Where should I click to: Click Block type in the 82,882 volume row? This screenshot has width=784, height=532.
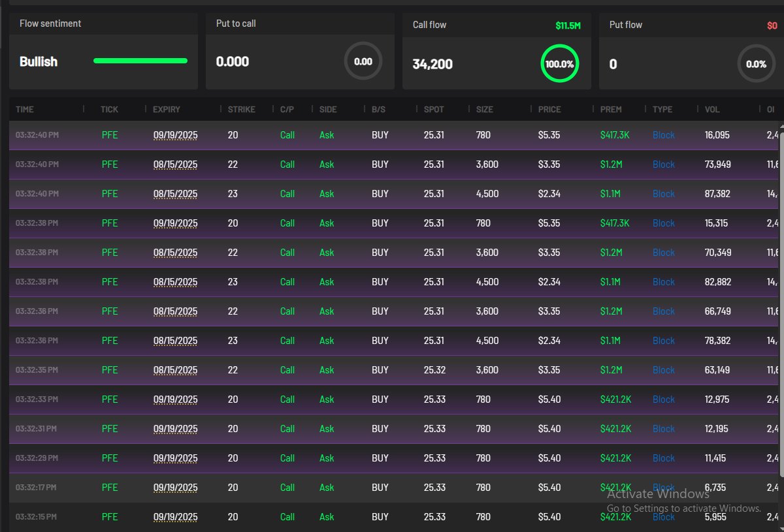point(664,282)
